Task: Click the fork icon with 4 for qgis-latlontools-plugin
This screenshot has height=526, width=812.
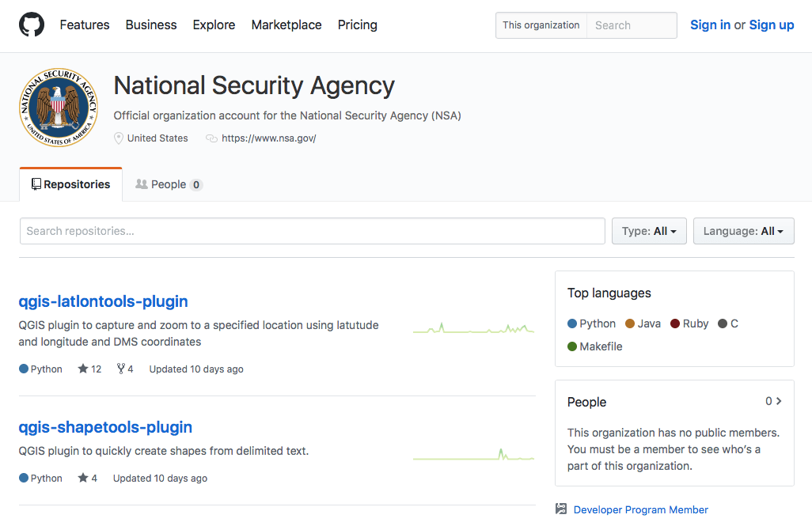Action: (120, 369)
